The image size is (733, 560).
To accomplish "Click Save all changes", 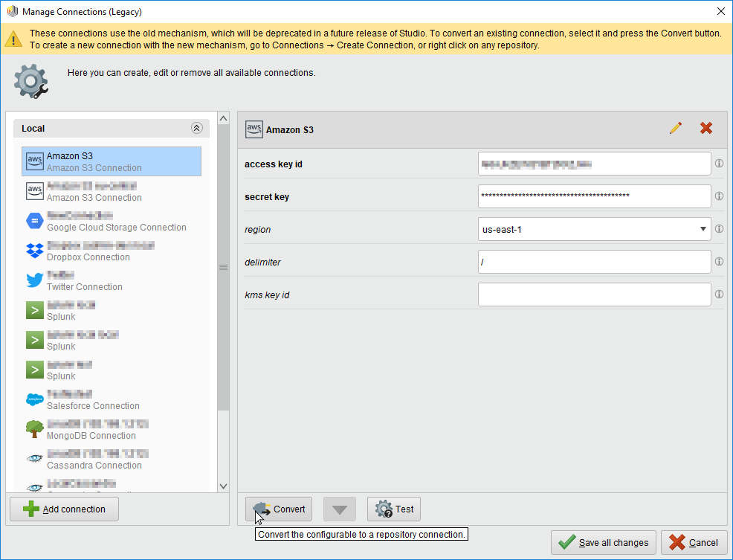I will [x=604, y=542].
